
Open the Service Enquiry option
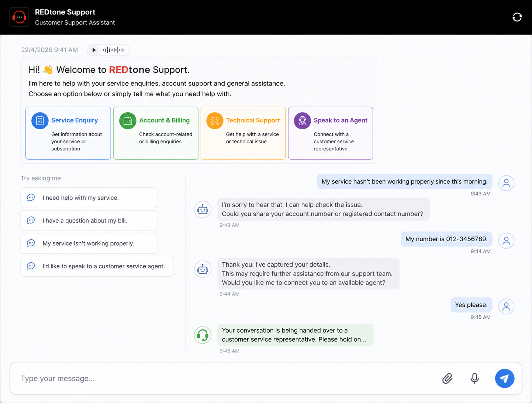[x=68, y=133]
